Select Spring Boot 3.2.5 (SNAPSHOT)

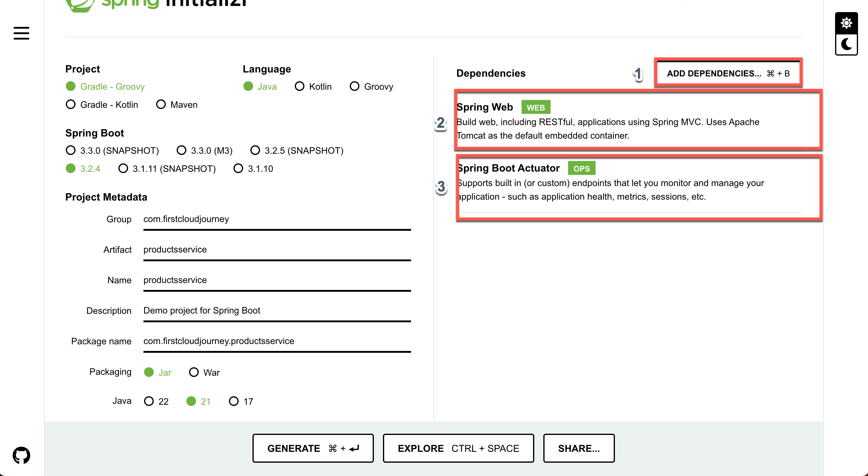[x=297, y=151]
